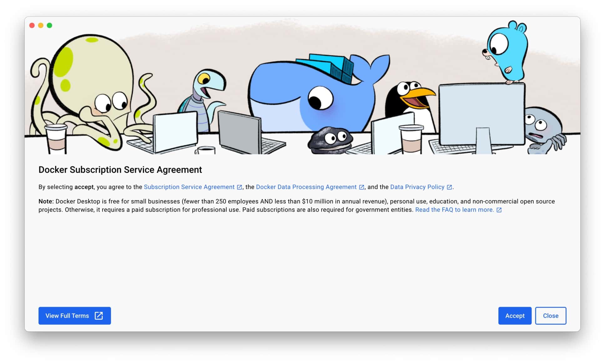Click the external-link icon after the FAQ link

click(499, 210)
